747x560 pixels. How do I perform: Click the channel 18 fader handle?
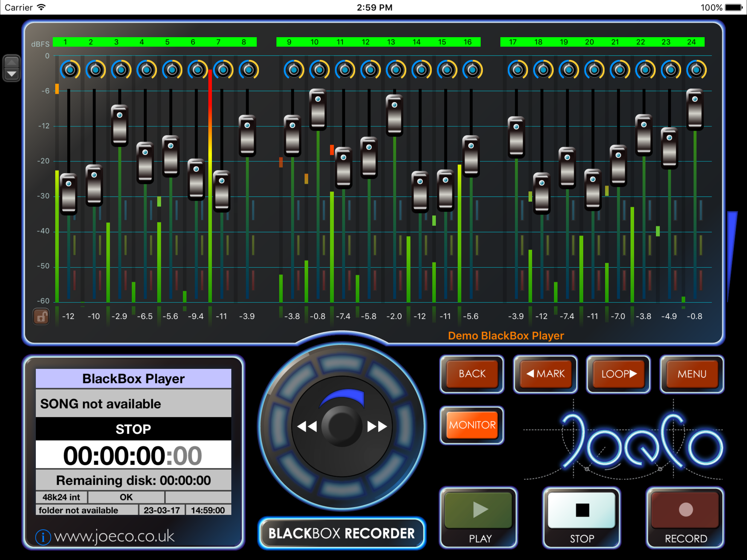pos(542,194)
